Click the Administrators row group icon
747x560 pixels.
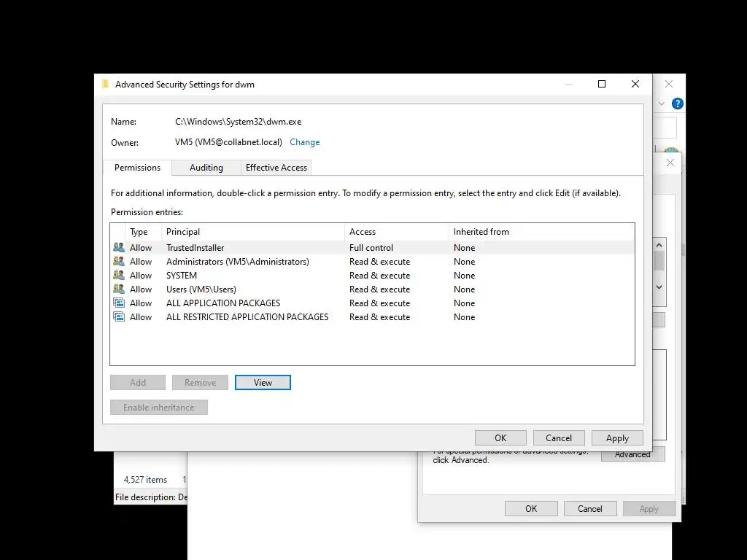click(x=119, y=262)
